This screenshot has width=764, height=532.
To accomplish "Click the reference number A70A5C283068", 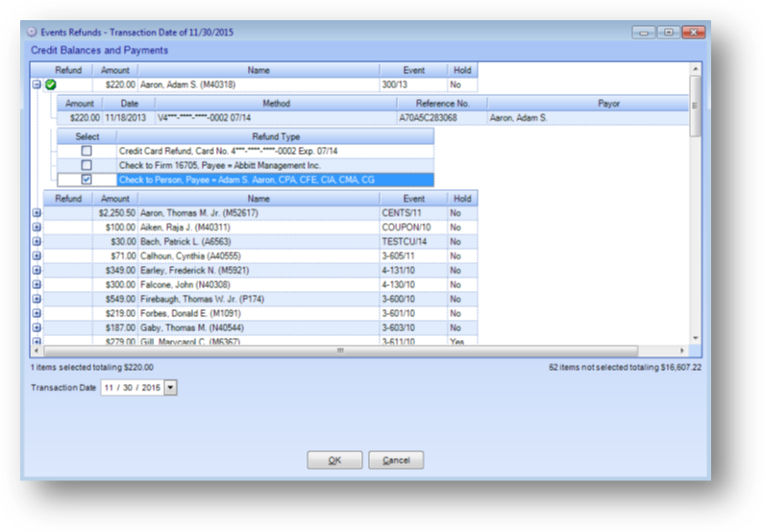I will click(x=428, y=118).
